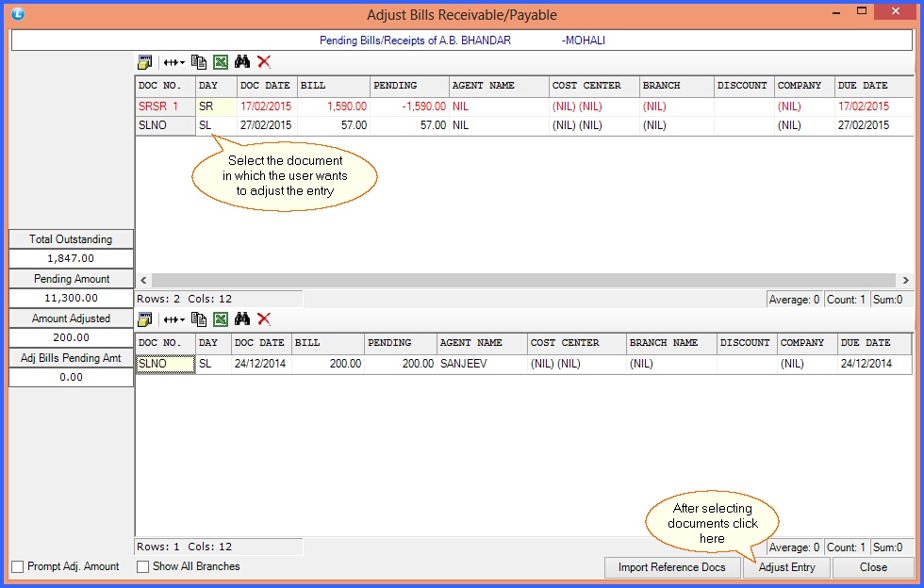Click the copy icon in upper grid toolbar
The image size is (924, 588).
pos(199,62)
